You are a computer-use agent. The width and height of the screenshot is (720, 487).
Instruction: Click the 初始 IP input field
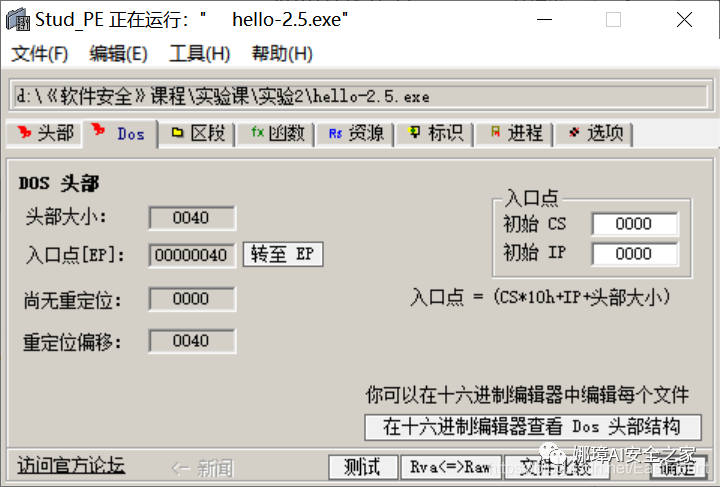coord(635,254)
